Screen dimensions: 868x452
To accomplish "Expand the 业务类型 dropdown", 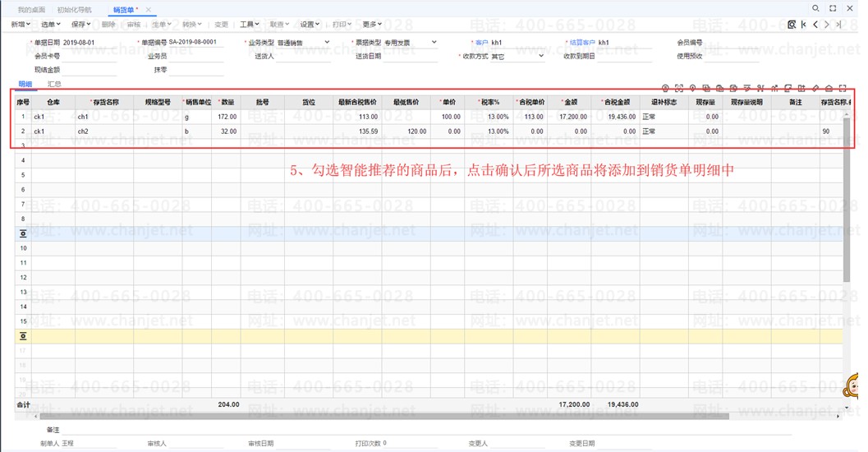I will [x=327, y=42].
